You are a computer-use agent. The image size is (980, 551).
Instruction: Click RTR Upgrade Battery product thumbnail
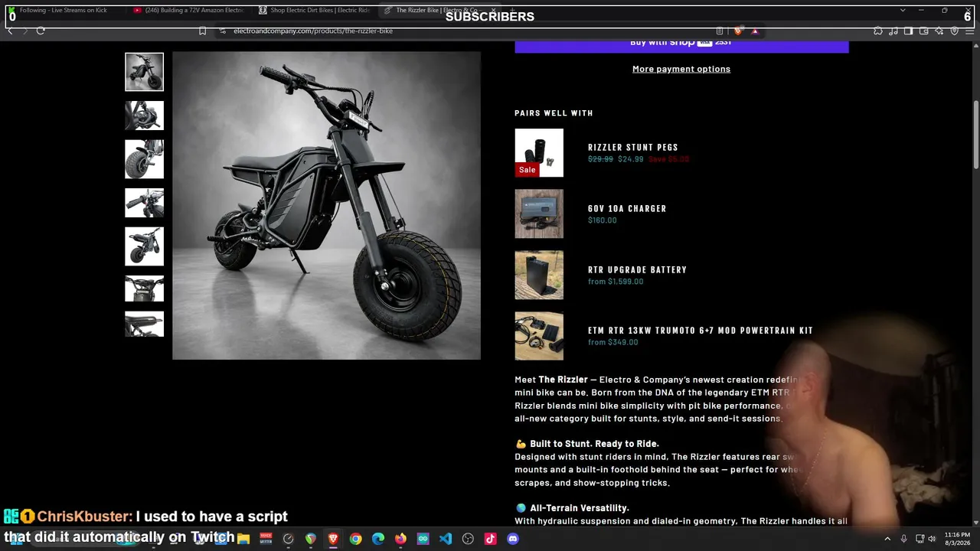(x=539, y=275)
